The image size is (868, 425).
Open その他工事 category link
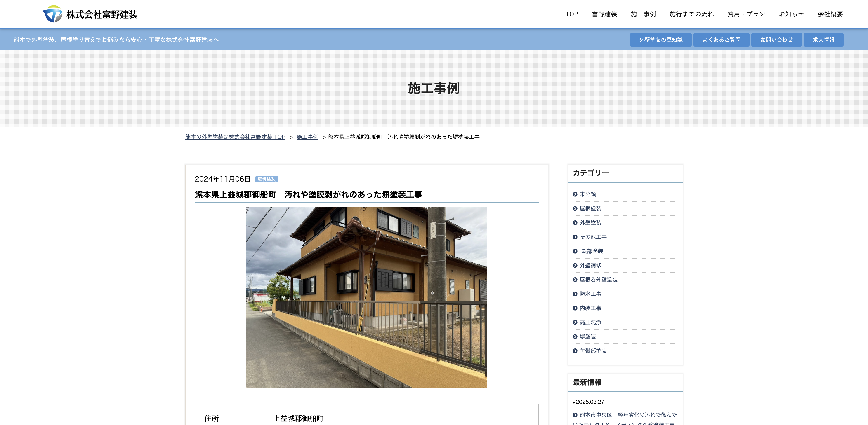point(593,237)
